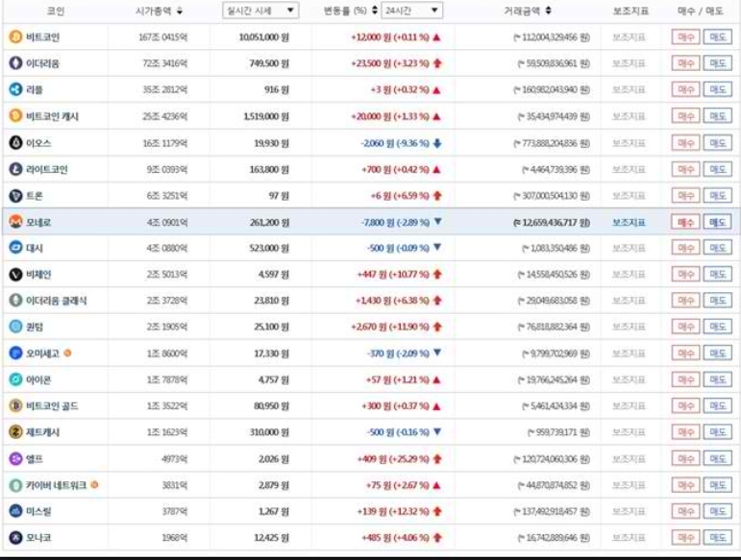Click the 매도 button for 비트코인
This screenshot has width=741, height=560.
[717, 37]
